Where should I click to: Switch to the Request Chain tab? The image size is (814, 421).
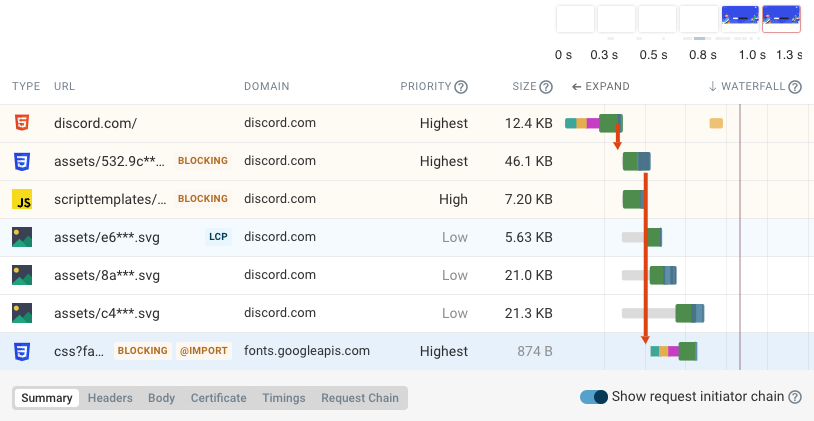coord(360,398)
